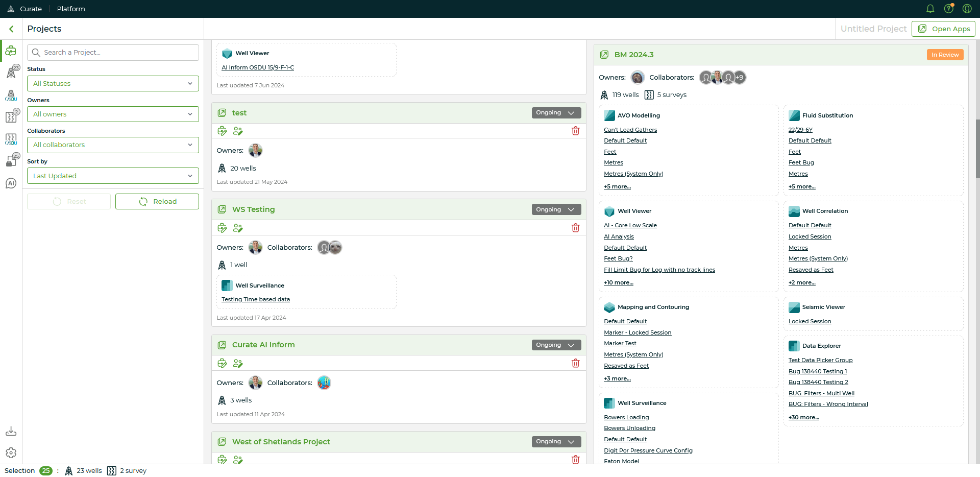Edit collaborators on the WS Testing project
Image resolution: width=980 pixels, height=477 pixels.
tap(237, 228)
